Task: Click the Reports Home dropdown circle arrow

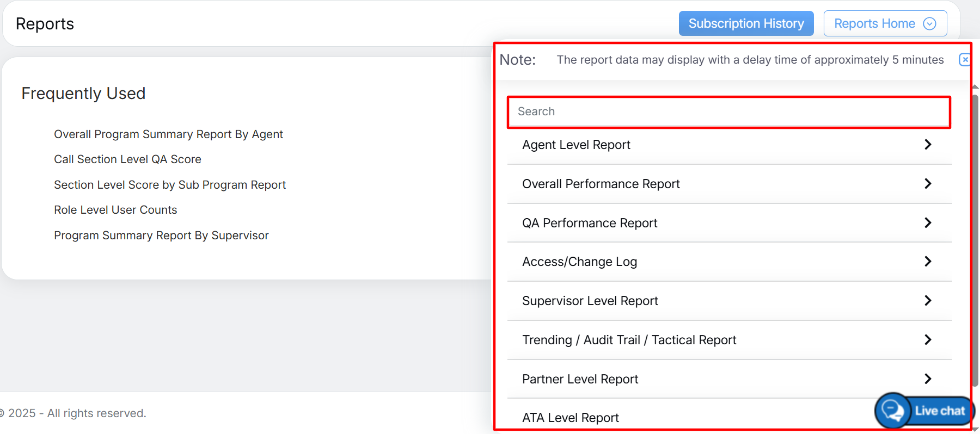Action: pos(930,23)
